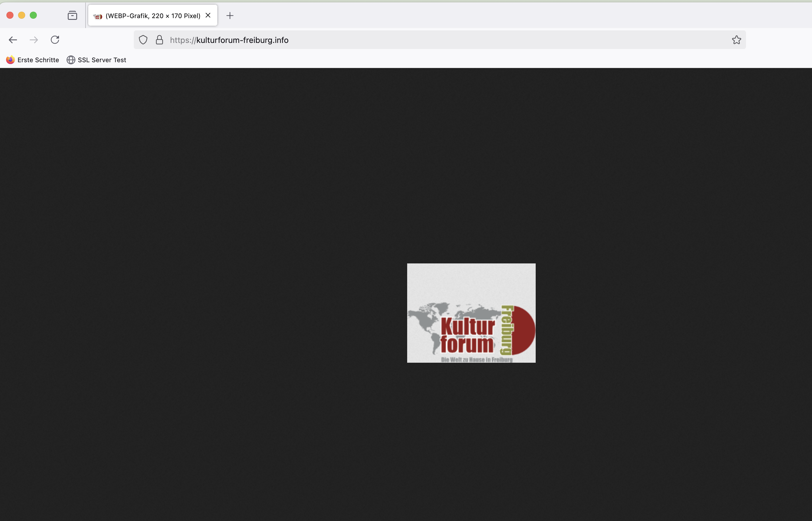The image size is (812, 521).
Task: Open Firefox View tab overview icon
Action: 72,15
